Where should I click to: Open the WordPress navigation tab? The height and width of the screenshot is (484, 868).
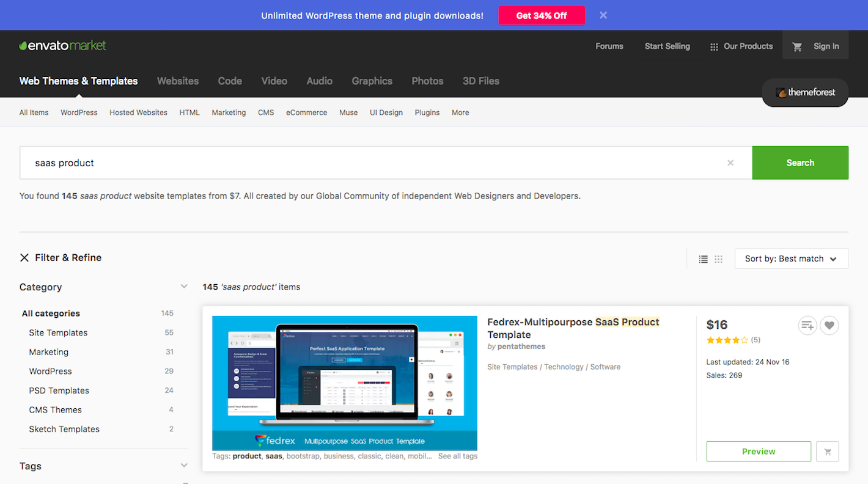coord(79,112)
